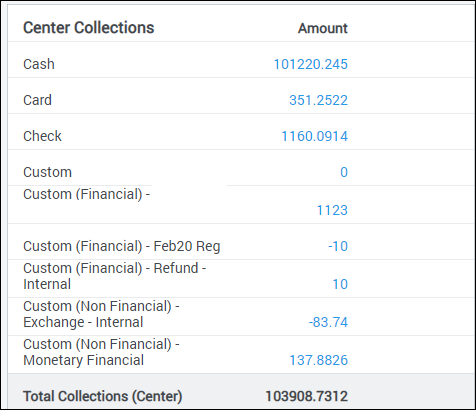This screenshot has height=410, width=476.
Task: Select the total value 103908.7312
Action: click(x=307, y=396)
